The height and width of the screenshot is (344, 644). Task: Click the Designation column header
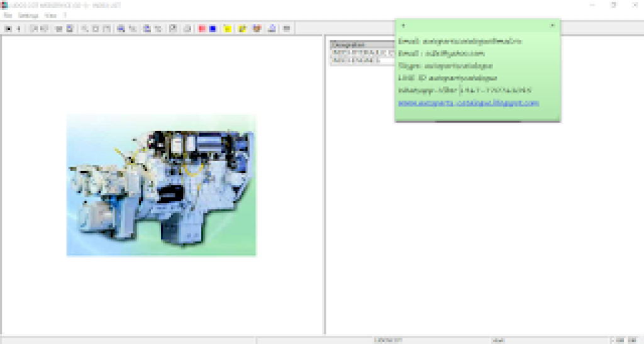[363, 44]
